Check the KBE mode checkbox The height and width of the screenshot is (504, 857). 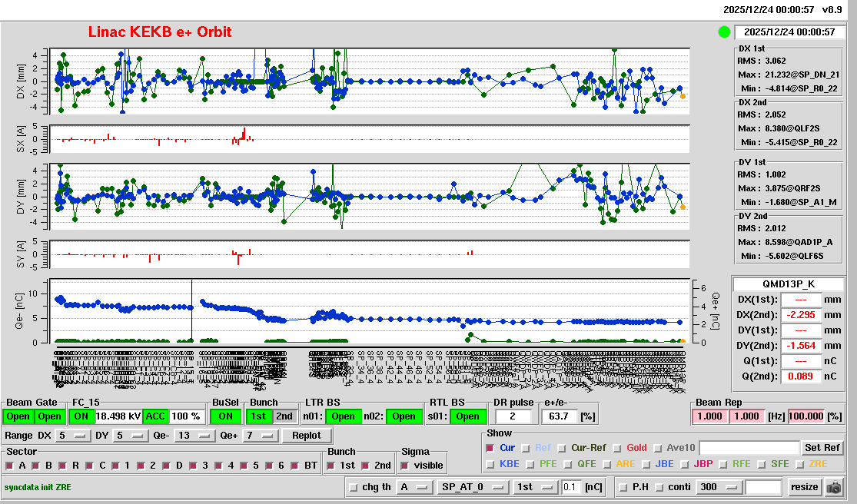(x=490, y=464)
